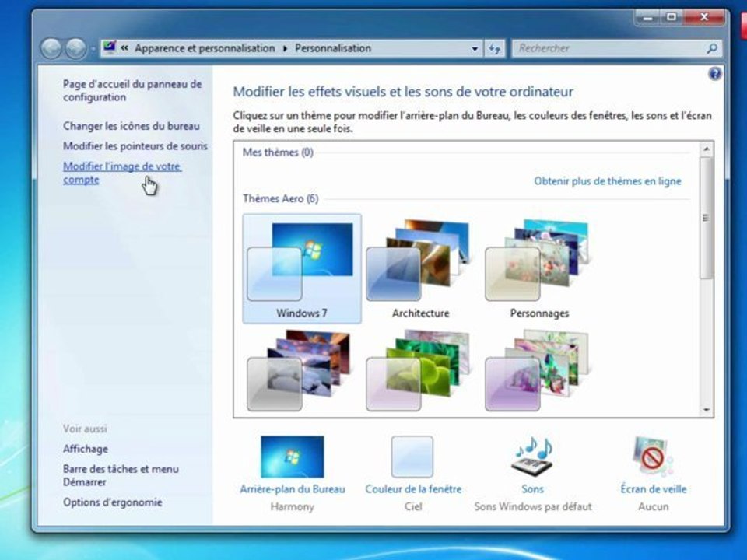Open the blue help question mark icon
The height and width of the screenshot is (560, 747).
tap(714, 74)
